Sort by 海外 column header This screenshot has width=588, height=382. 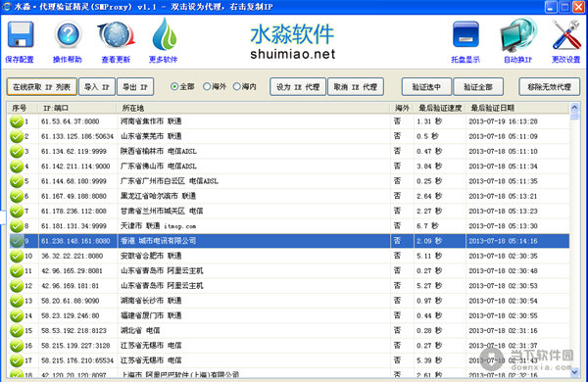coord(403,108)
